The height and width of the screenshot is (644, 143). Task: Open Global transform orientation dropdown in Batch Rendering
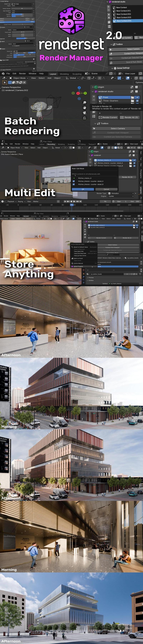click(x=73, y=78)
